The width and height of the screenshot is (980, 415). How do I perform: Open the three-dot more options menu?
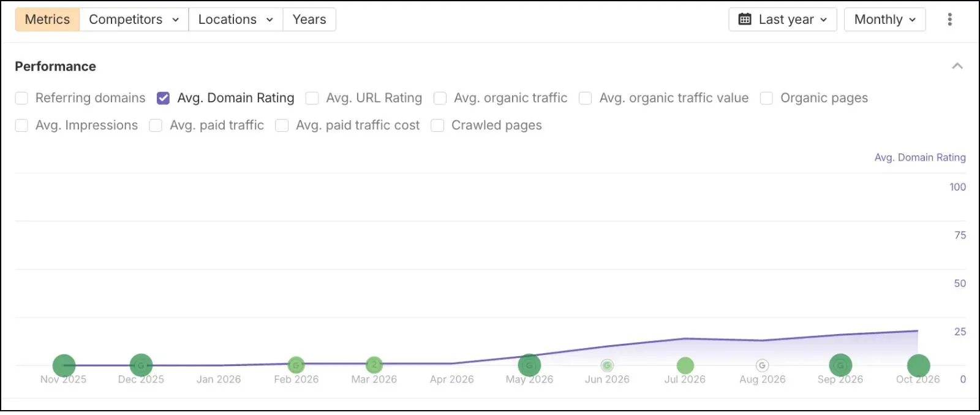949,20
